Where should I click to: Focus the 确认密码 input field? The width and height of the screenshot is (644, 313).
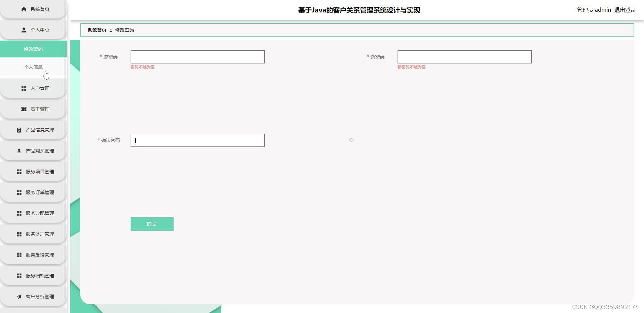pyautogui.click(x=198, y=140)
